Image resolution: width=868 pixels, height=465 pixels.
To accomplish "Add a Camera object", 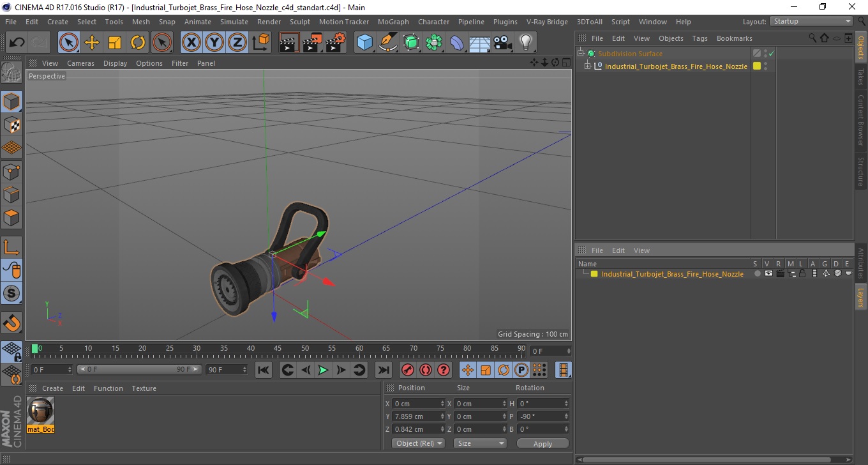I will pos(503,43).
